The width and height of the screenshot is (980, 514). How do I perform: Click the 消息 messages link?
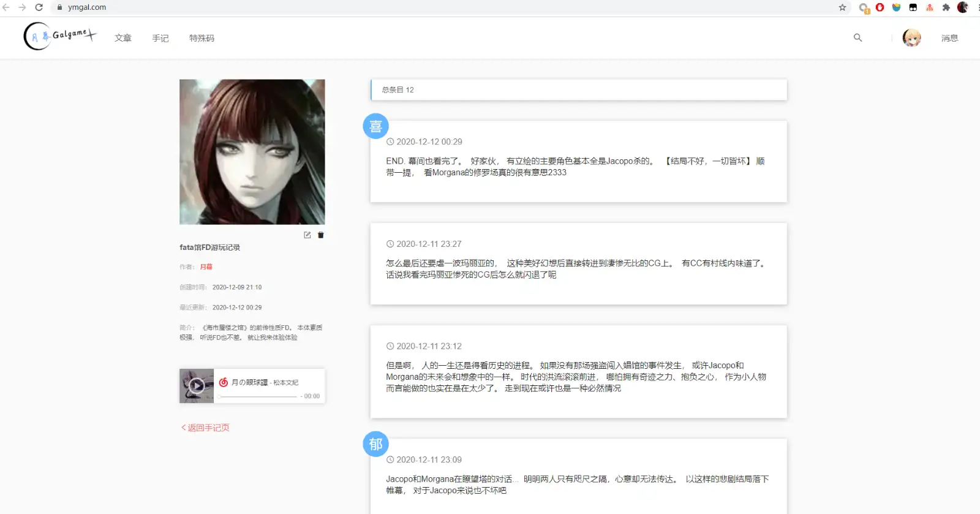tap(949, 38)
